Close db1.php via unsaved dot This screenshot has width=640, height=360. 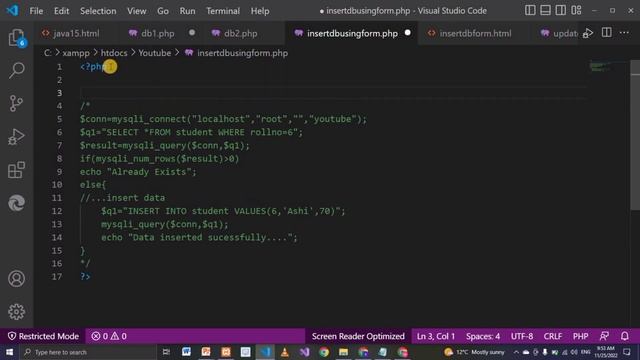[192, 33]
